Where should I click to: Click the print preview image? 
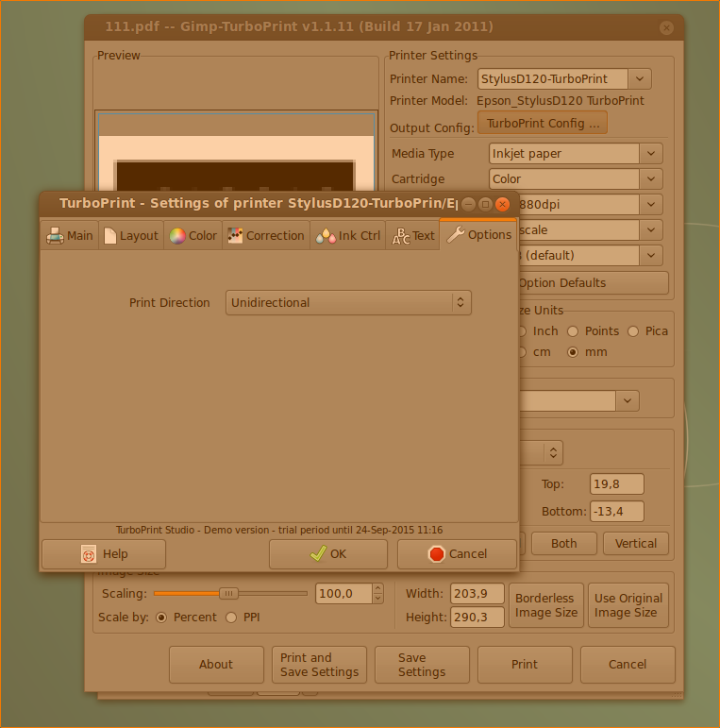point(237,152)
